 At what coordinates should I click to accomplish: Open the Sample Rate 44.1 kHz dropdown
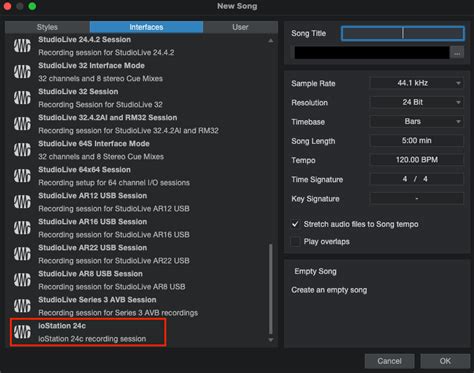pyautogui.click(x=416, y=83)
